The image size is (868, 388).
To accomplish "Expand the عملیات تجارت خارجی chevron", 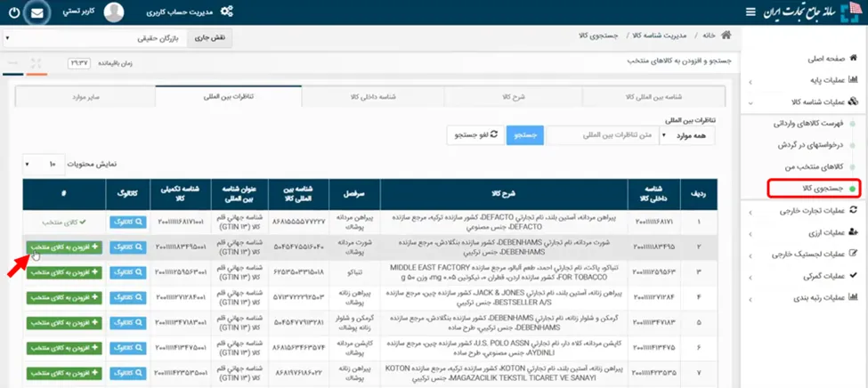I will click(x=750, y=212).
